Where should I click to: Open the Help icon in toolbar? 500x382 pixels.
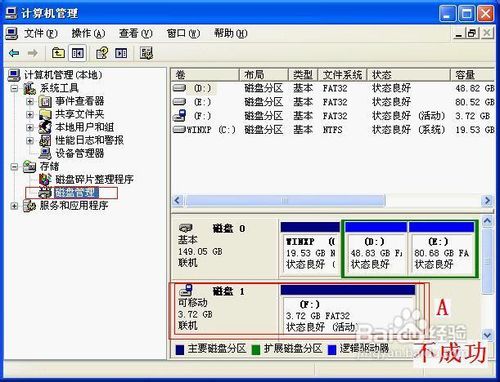tap(102, 53)
